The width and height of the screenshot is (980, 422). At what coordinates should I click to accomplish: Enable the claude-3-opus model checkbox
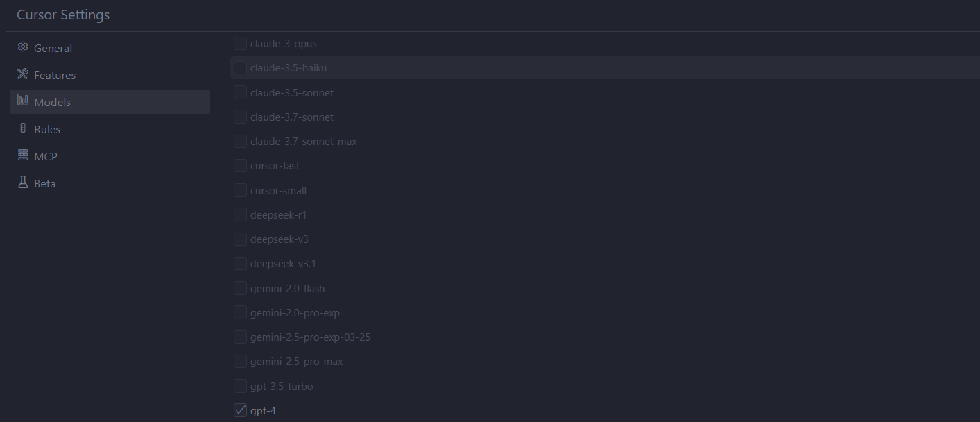(x=240, y=44)
